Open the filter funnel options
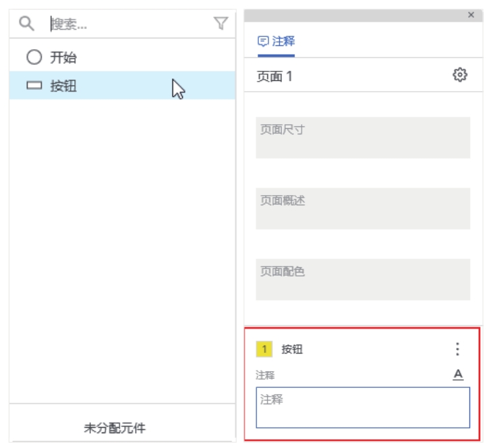Viewport: 489px width, 448px height. point(221,24)
